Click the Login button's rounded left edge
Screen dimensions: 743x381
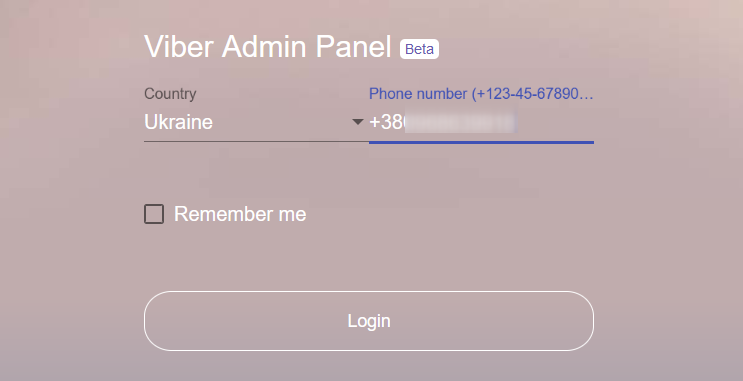pos(151,321)
